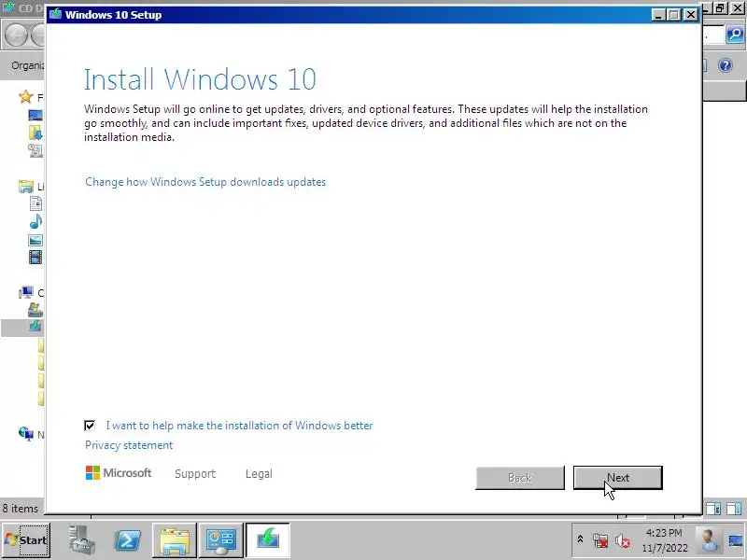Switch to Windows 10 Setup taskbar button
747x560 pixels.
coord(267,540)
